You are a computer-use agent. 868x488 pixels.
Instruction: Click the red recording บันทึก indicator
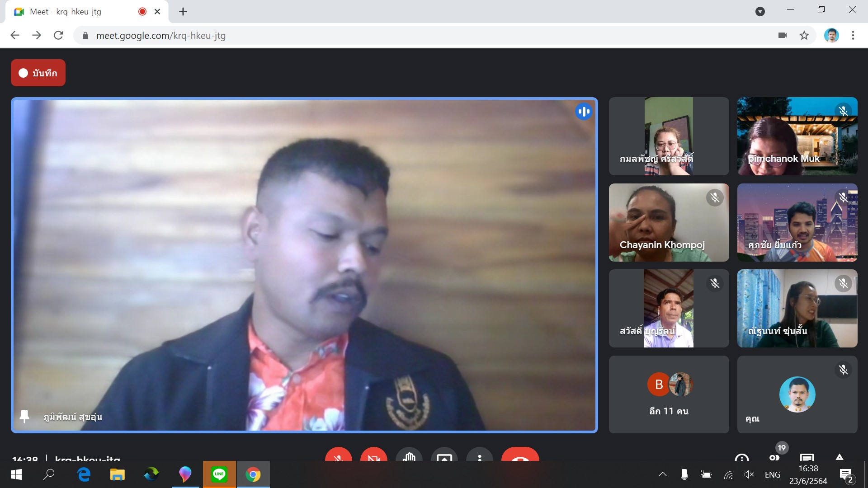pos(38,73)
